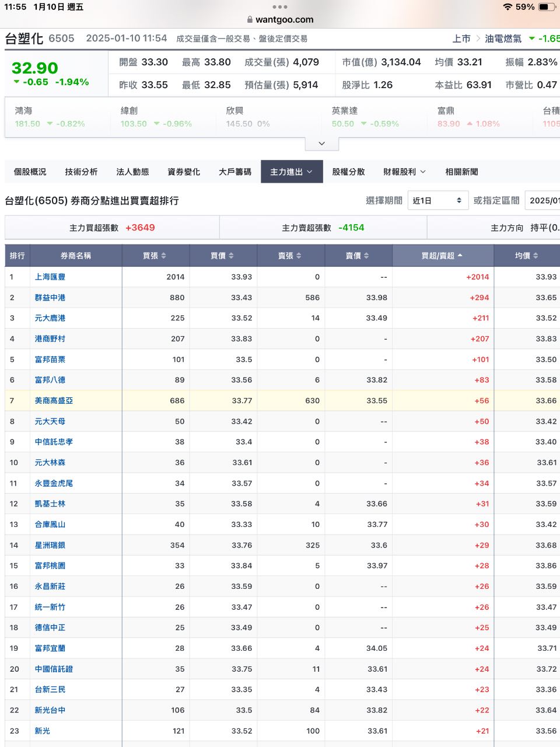Switch to the 法人動態 tab
Screen dimensions: 560x747
(x=132, y=172)
